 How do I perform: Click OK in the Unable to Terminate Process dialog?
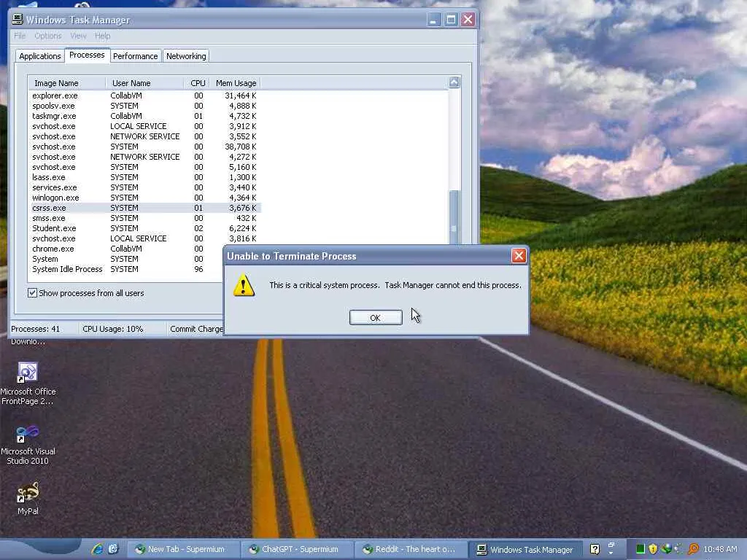pos(376,318)
